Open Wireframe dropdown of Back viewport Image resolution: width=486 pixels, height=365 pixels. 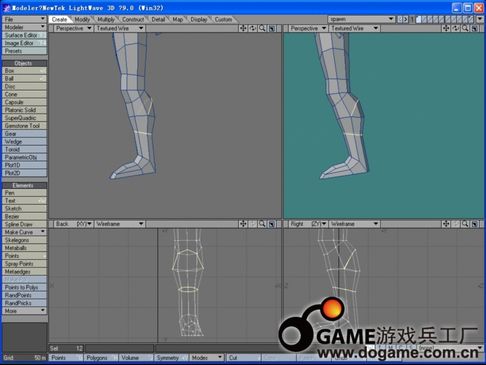pyautogui.click(x=120, y=224)
